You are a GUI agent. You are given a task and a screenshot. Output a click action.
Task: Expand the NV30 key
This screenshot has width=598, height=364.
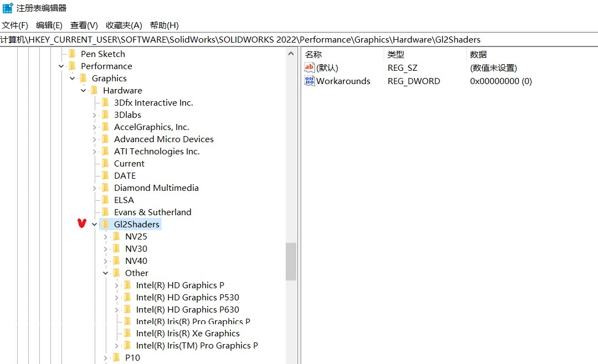[x=106, y=249]
